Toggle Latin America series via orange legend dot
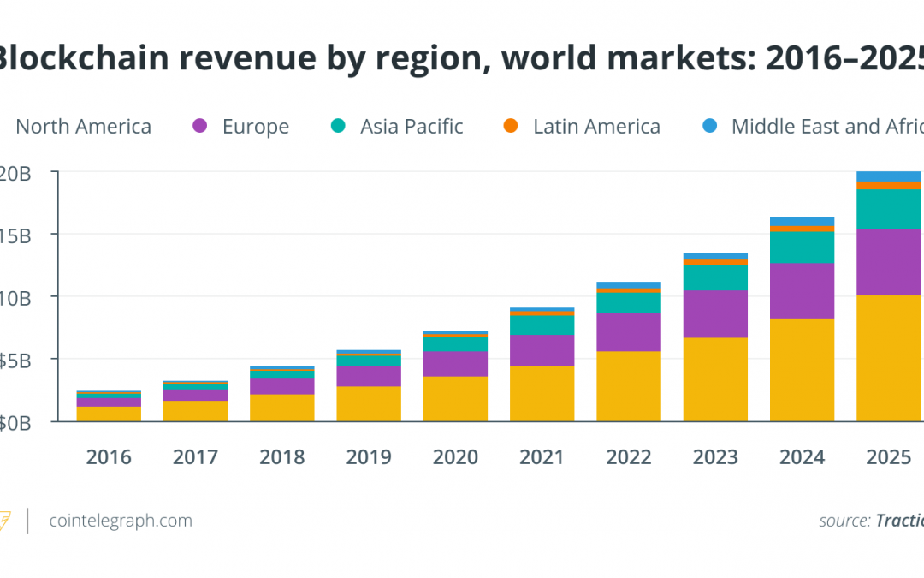The width and height of the screenshot is (924, 578). (x=511, y=126)
